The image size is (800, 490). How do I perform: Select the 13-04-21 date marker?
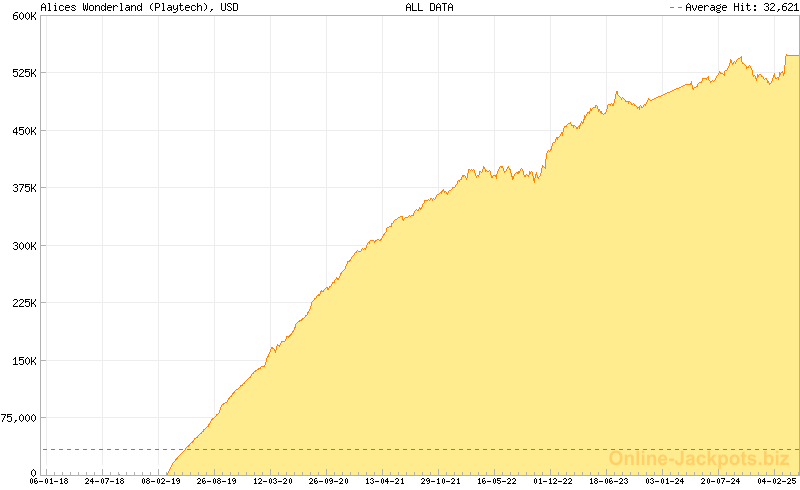(384, 482)
